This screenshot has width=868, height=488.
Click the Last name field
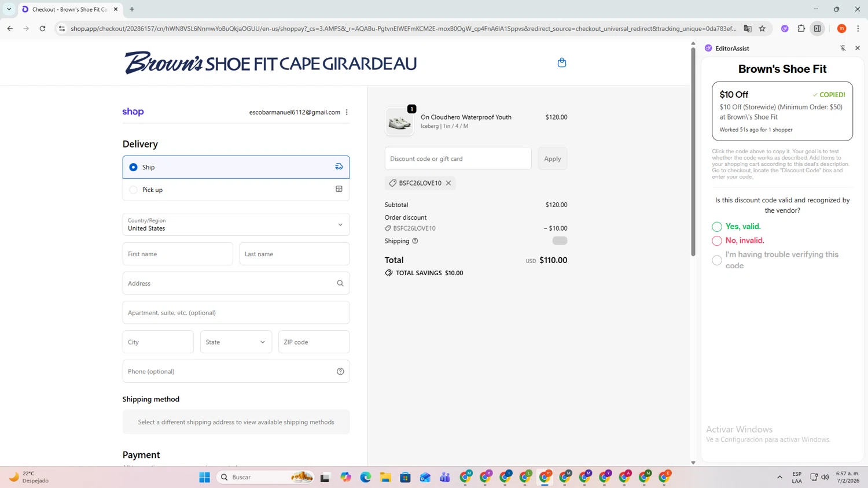(295, 254)
